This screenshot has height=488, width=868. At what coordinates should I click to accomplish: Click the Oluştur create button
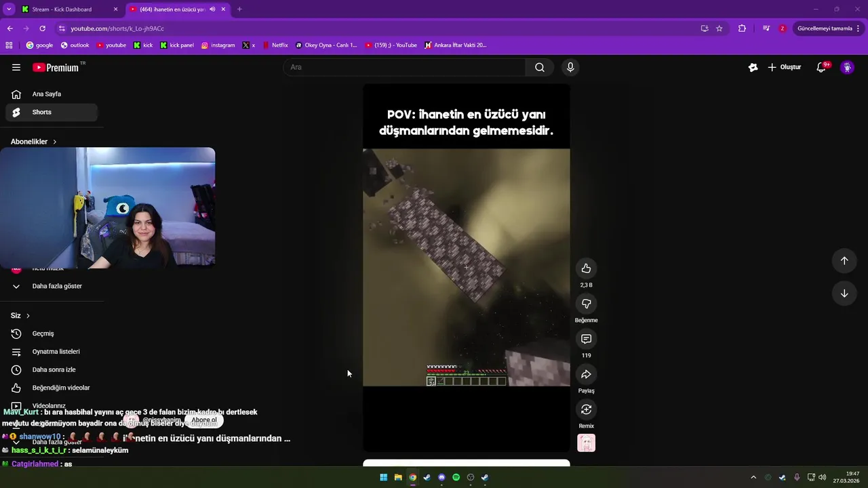tap(785, 67)
